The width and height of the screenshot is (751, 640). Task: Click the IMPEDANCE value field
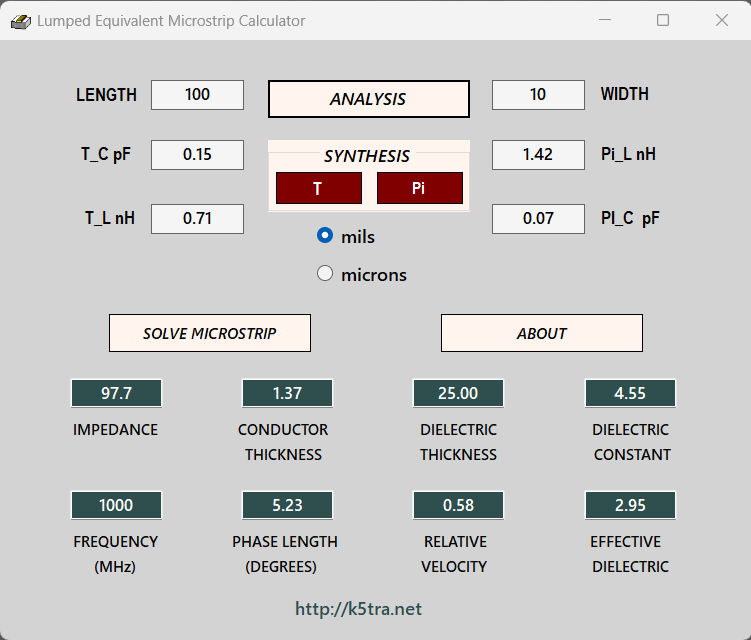click(116, 393)
